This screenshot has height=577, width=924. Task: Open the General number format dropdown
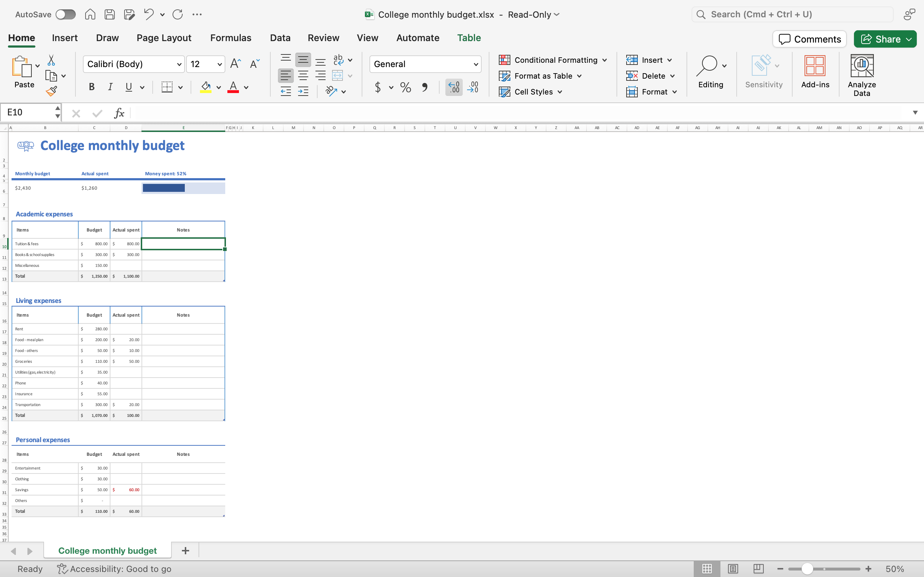[476, 64]
